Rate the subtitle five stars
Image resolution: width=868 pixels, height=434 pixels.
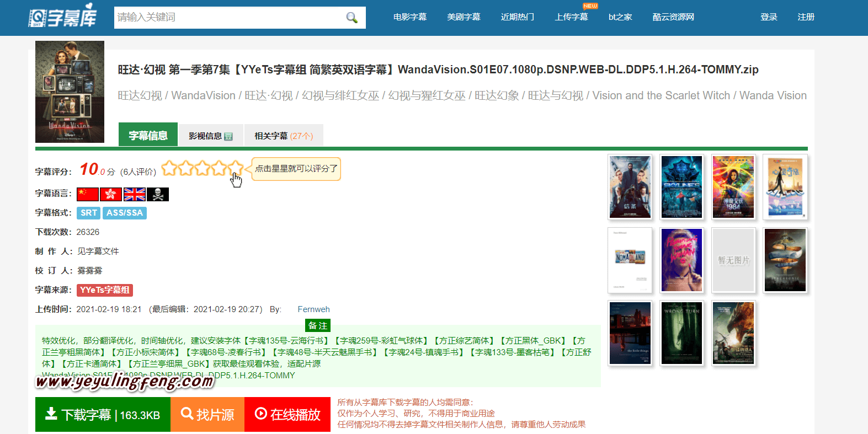[235, 168]
